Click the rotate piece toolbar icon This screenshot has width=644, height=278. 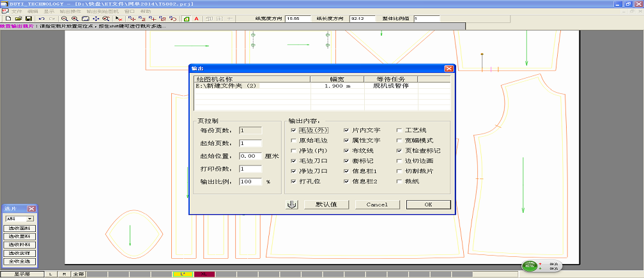[173, 19]
